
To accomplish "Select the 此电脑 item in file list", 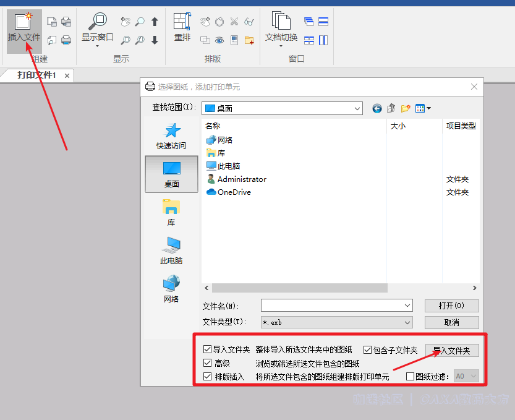I will coord(223,166).
